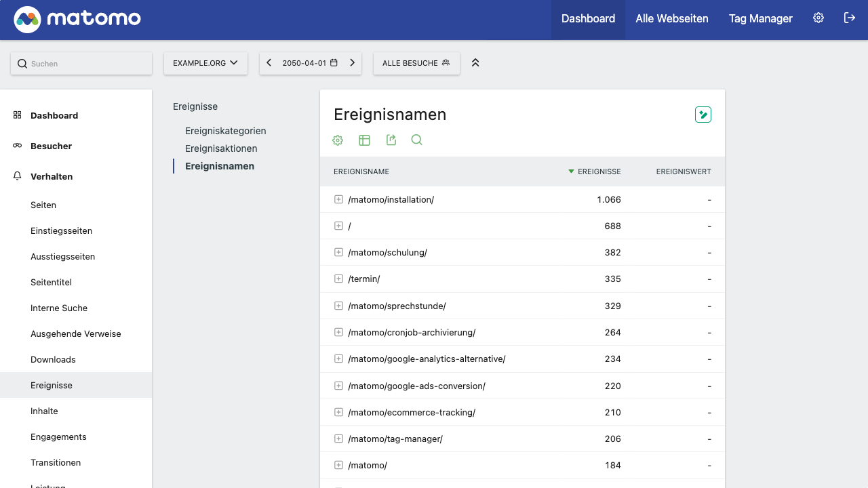Click the 264 events value
This screenshot has height=488, width=868.
coord(613,332)
